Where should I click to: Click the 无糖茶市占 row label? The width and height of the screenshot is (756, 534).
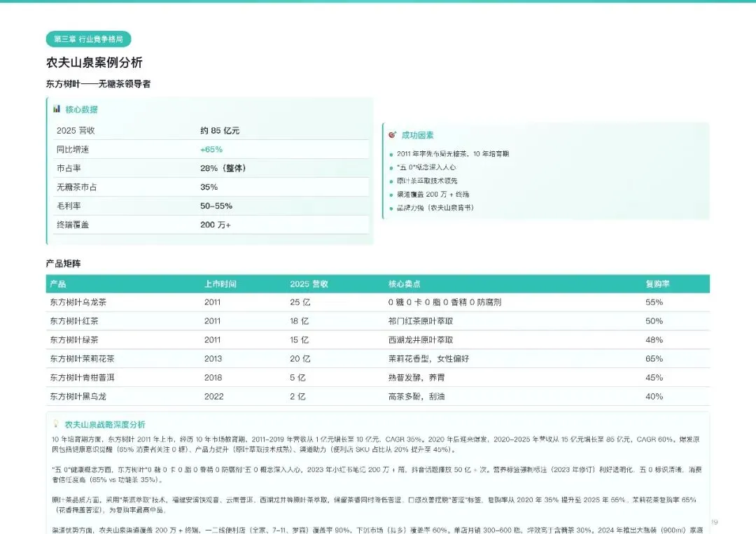pos(77,187)
